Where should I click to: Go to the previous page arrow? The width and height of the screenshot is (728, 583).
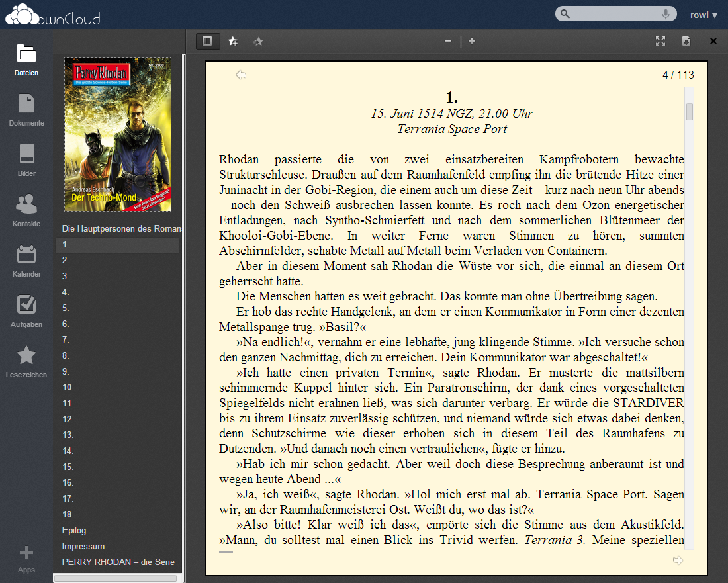[x=241, y=75]
